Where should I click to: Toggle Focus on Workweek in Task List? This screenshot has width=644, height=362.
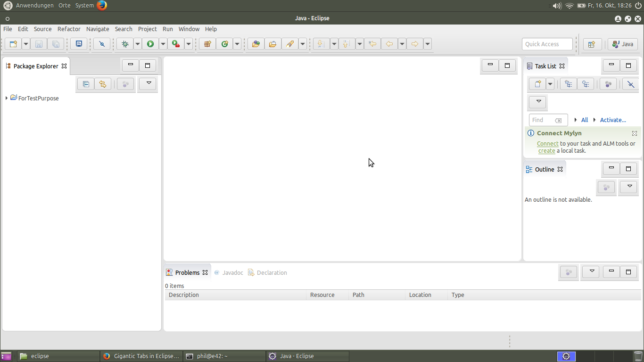[608, 84]
